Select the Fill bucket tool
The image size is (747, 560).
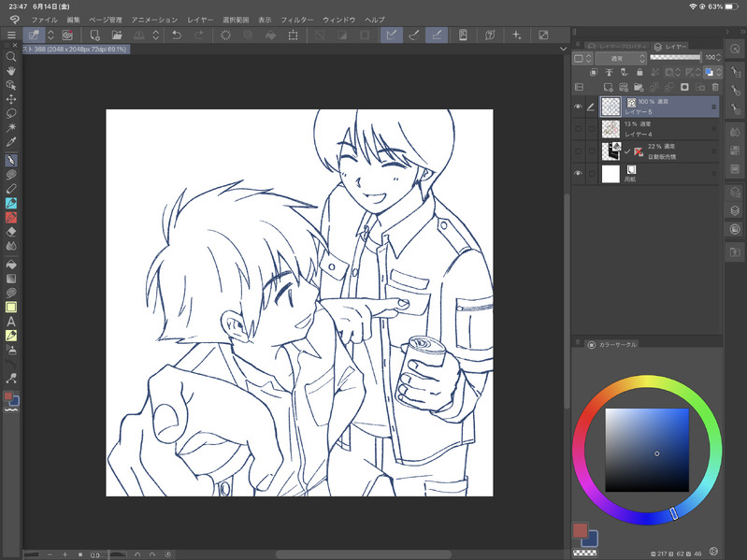pyautogui.click(x=11, y=265)
